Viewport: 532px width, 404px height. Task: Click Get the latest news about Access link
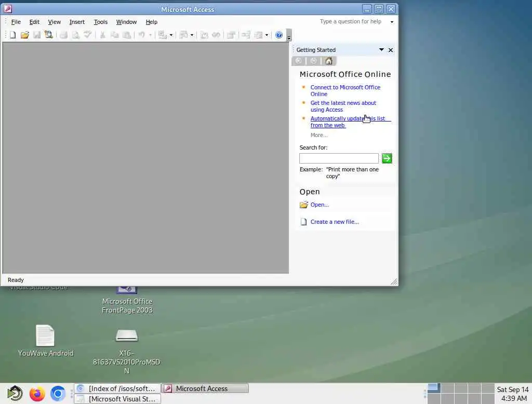click(x=343, y=106)
